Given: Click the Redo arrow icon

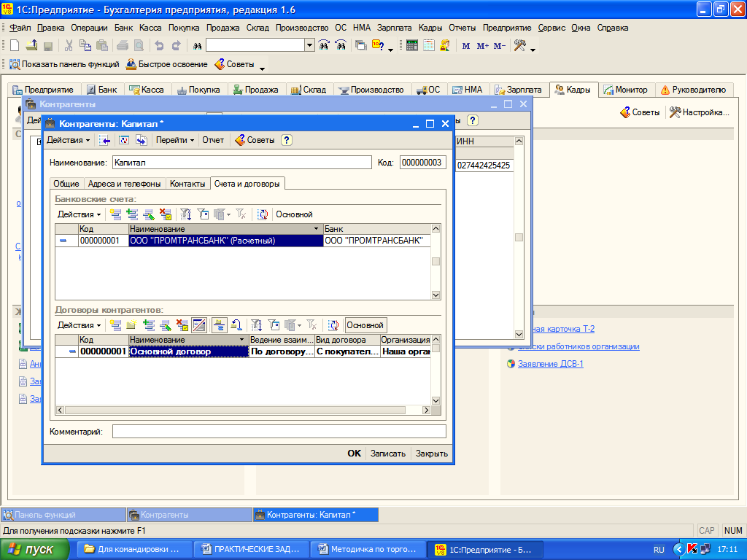Looking at the screenshot, I should pyautogui.click(x=177, y=46).
